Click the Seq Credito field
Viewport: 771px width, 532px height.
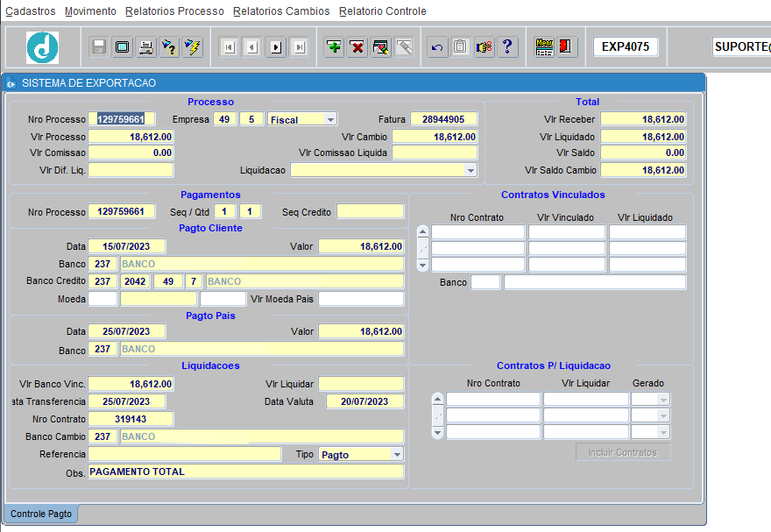point(371,211)
